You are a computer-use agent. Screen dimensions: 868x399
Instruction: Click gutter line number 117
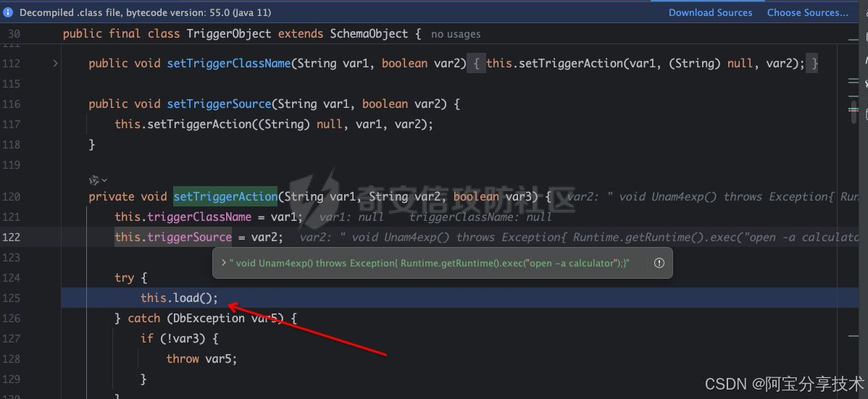pyautogui.click(x=11, y=125)
